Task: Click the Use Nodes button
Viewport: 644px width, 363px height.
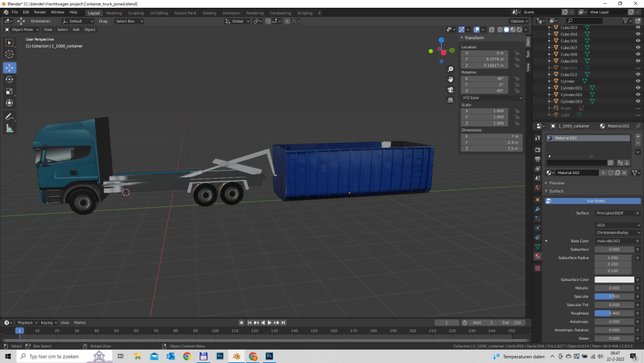Action: (595, 201)
